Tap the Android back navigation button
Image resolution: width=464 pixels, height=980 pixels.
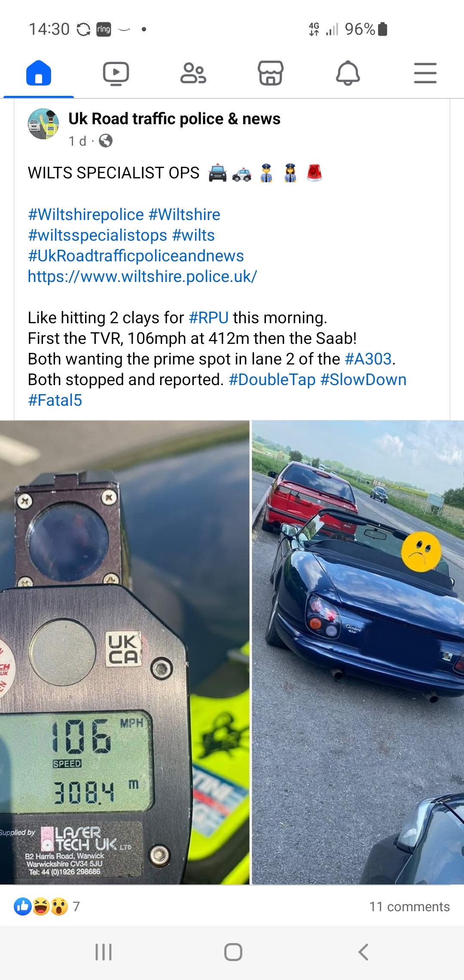pos(363,952)
